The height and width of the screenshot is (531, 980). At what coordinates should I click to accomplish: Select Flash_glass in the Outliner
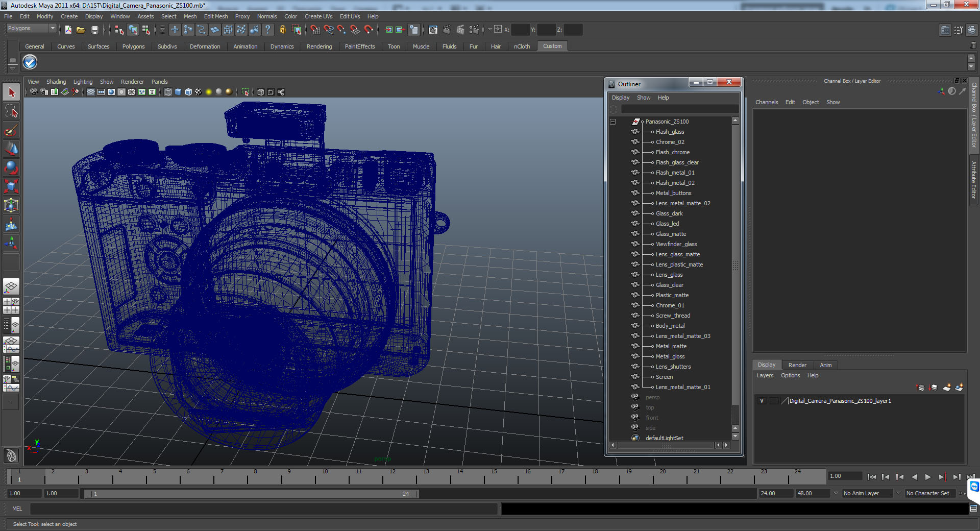click(x=670, y=132)
